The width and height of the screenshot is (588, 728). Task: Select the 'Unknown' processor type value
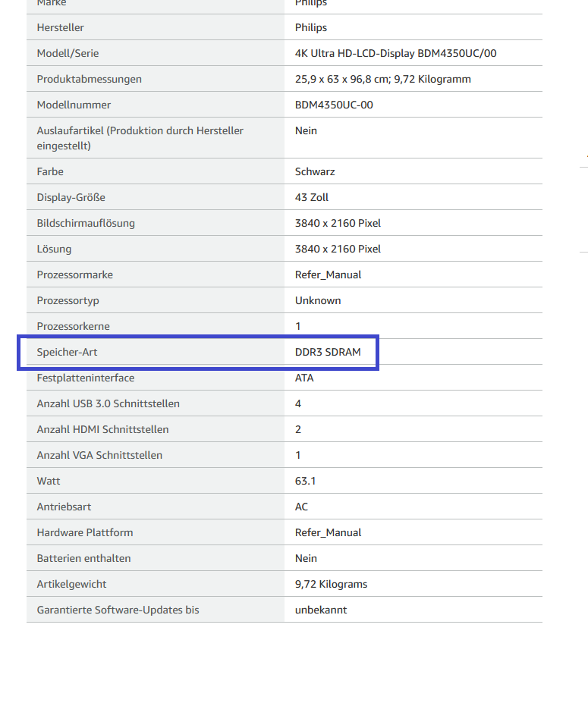[318, 300]
